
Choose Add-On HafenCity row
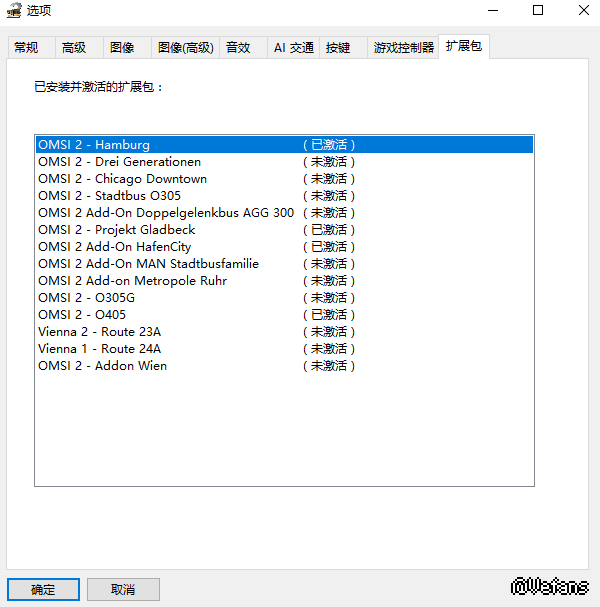click(285, 247)
